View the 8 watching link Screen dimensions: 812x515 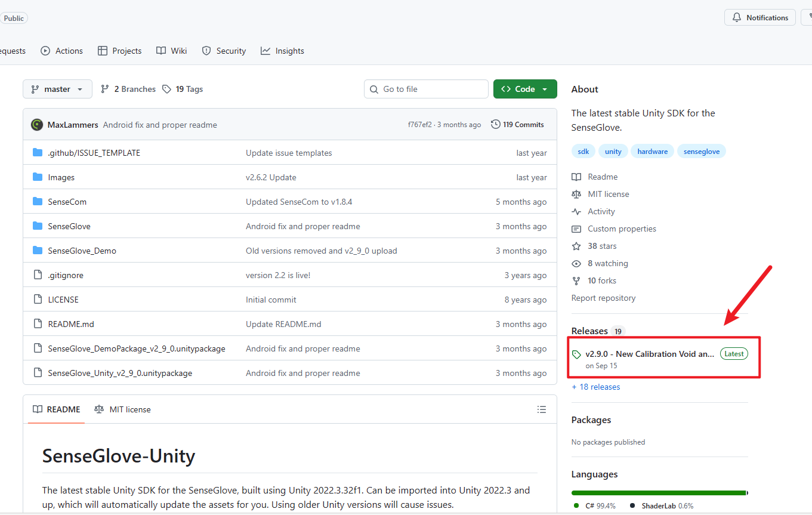pyautogui.click(x=600, y=263)
